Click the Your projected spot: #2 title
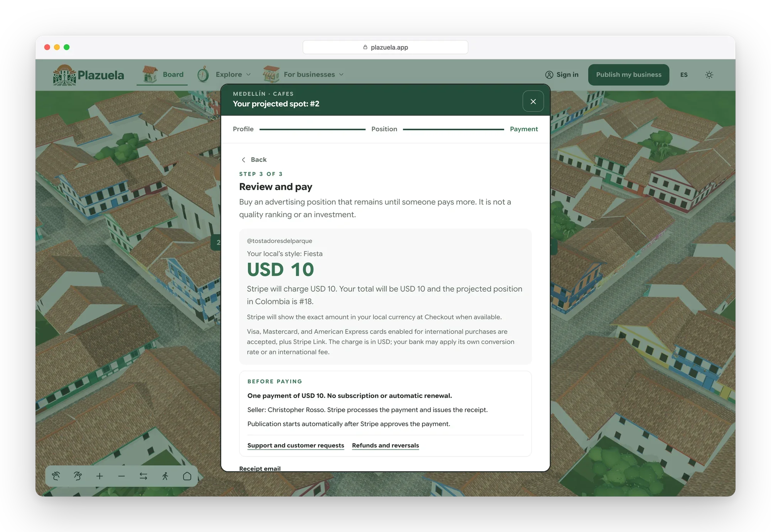This screenshot has height=532, width=771. (276, 104)
